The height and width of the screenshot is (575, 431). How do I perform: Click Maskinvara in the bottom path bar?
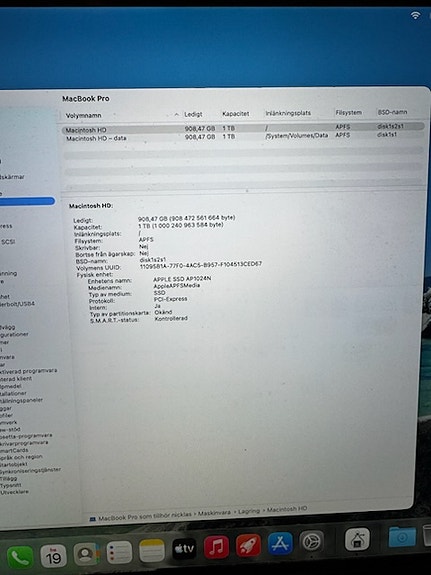[214, 513]
